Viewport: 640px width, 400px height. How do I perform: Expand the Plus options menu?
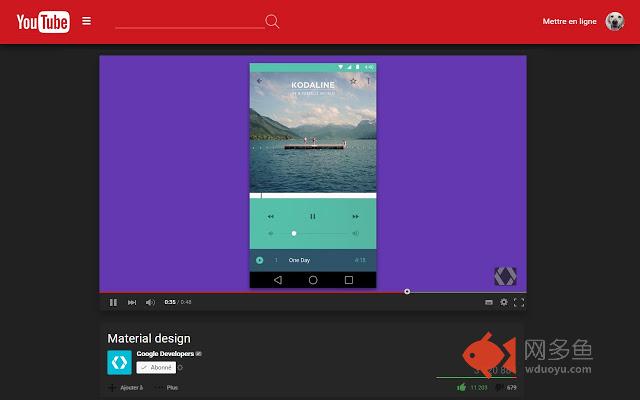tap(167, 388)
